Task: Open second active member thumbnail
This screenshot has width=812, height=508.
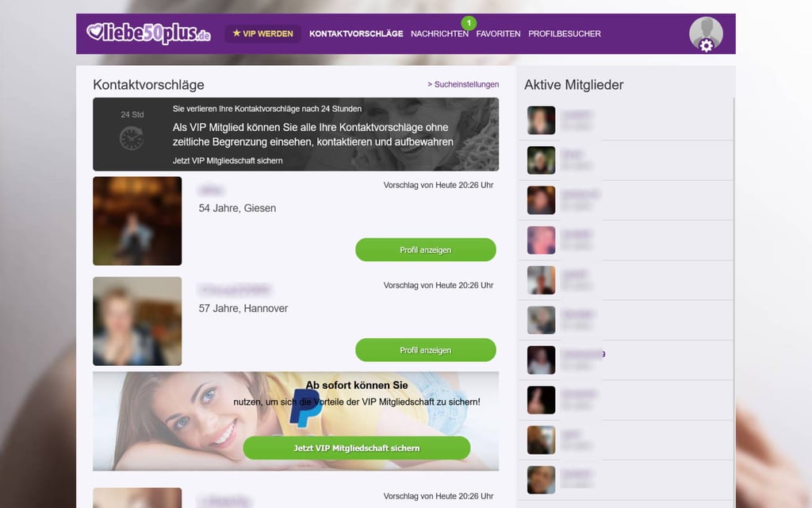Action: 541,160
